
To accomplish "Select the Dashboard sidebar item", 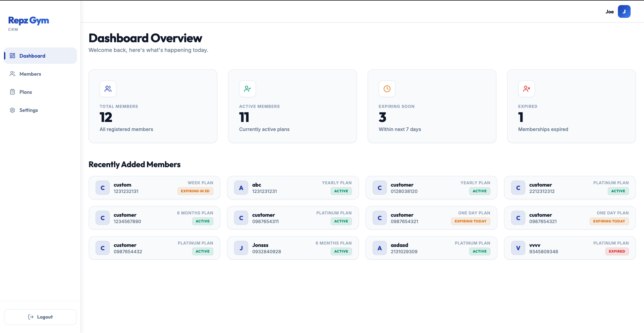I will pyautogui.click(x=32, y=56).
